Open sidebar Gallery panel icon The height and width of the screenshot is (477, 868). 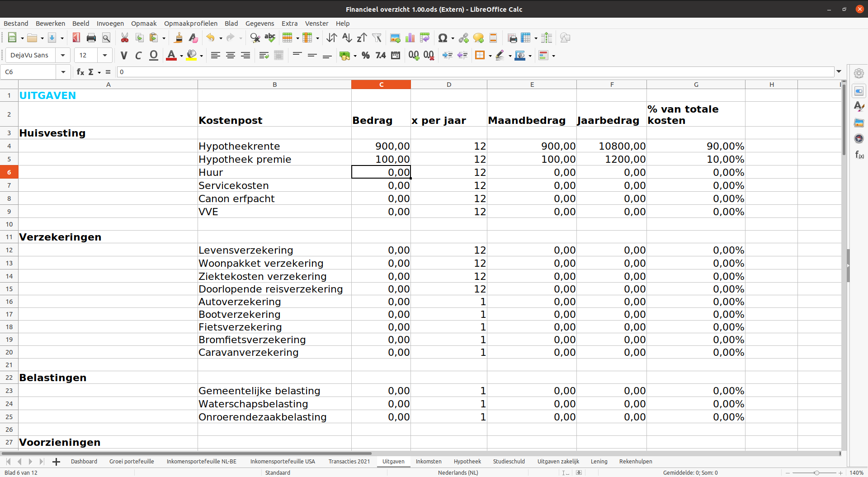coord(859,123)
